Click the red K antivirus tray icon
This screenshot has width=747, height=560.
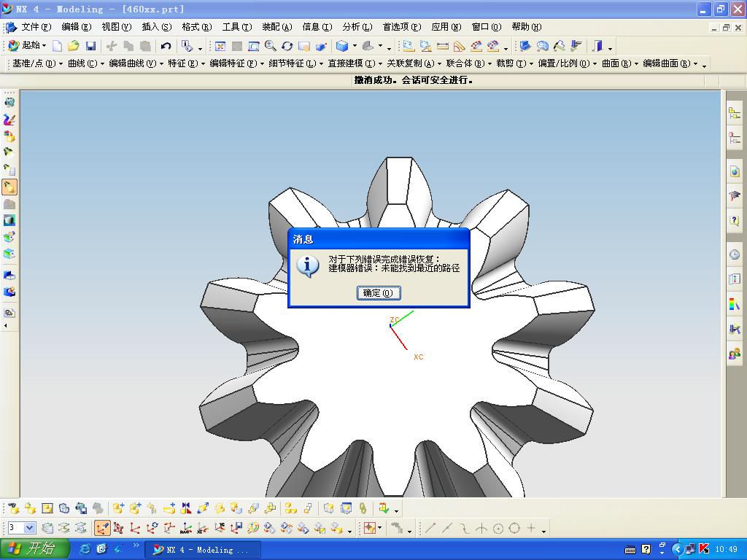(704, 549)
